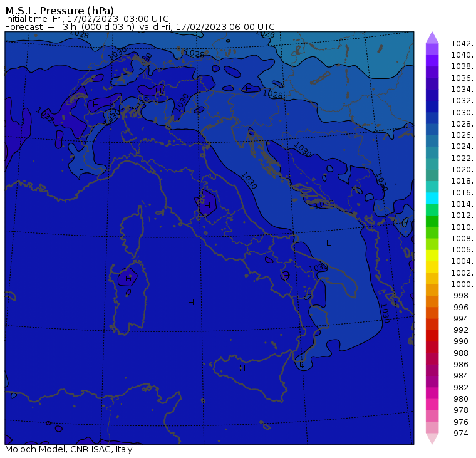
Task: Select the forecast valid 06:00 UTC line
Action: tap(140, 27)
